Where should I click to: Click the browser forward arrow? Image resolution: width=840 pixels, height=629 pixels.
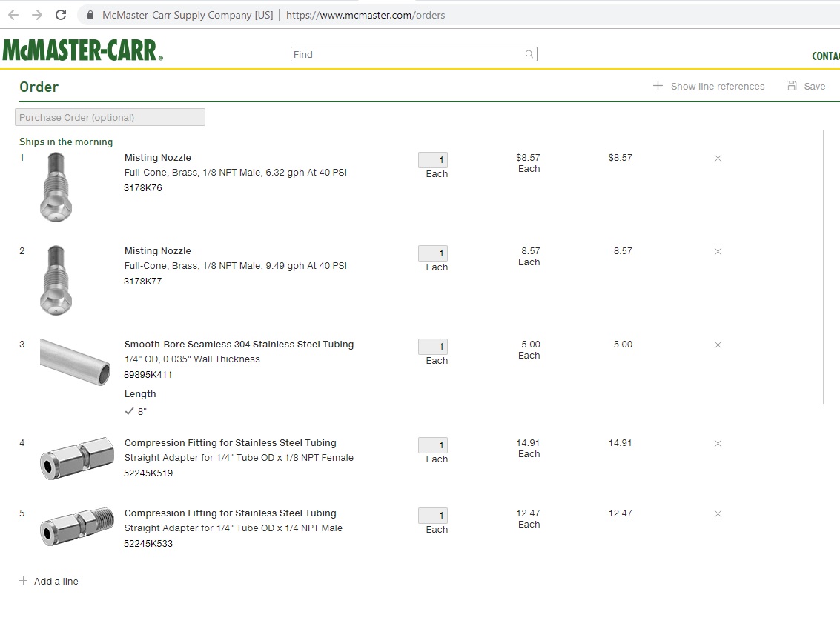(x=37, y=15)
